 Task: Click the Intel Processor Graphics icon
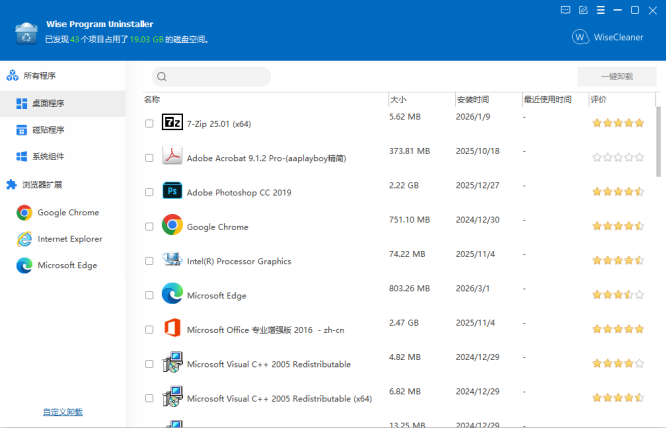click(x=172, y=259)
